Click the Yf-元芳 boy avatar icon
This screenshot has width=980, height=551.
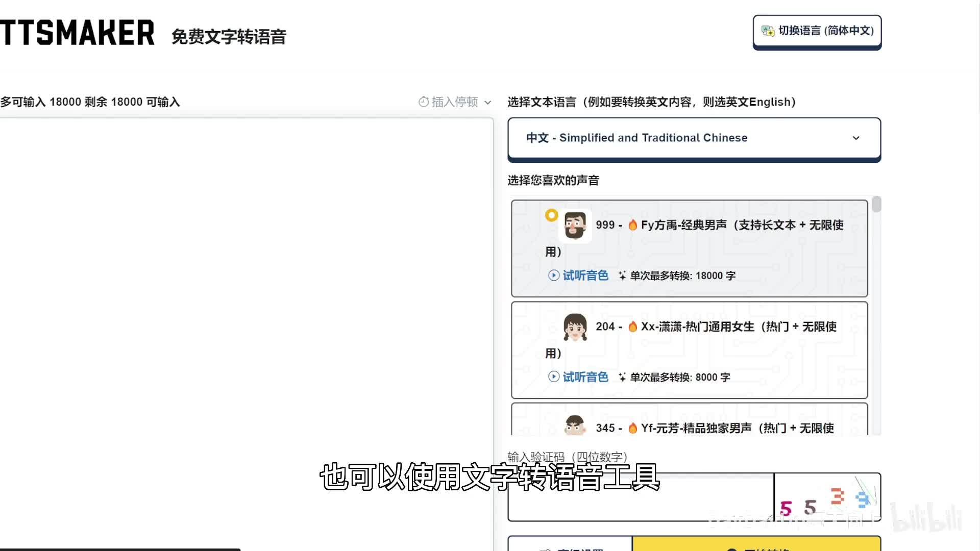(575, 424)
